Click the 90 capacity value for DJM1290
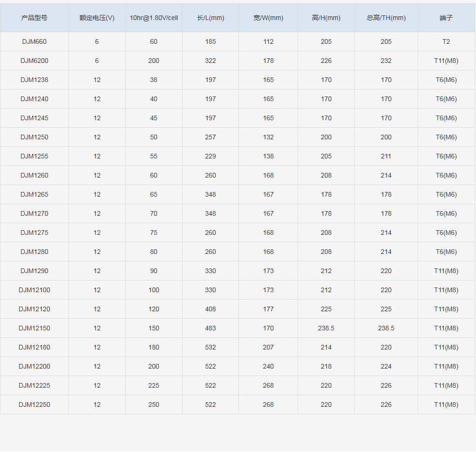The height and width of the screenshot is (452, 476). pos(154,271)
